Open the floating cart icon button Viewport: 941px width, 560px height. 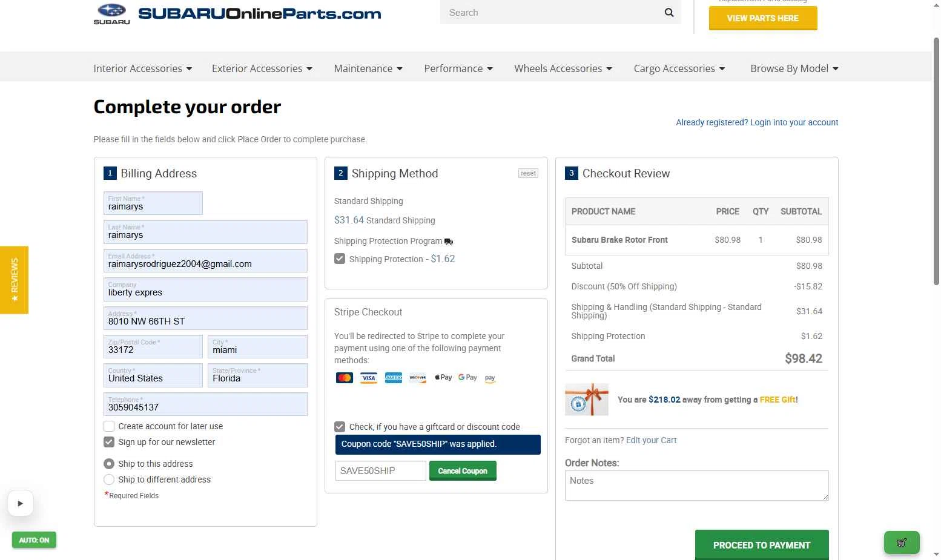click(902, 542)
